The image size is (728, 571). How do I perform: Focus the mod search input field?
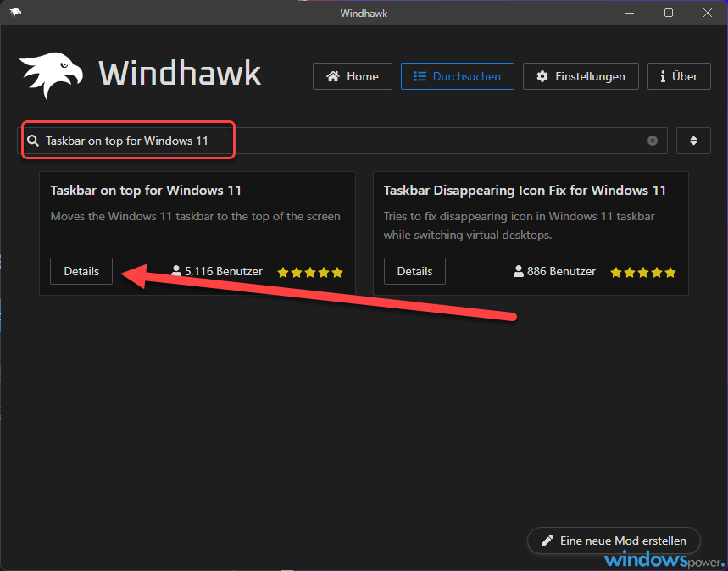click(342, 141)
